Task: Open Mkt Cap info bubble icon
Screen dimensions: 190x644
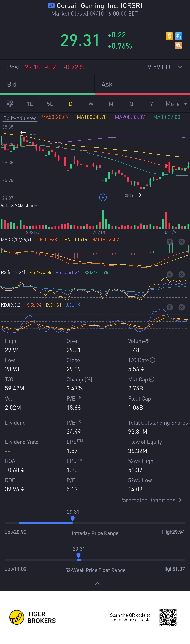Action: click(151, 379)
